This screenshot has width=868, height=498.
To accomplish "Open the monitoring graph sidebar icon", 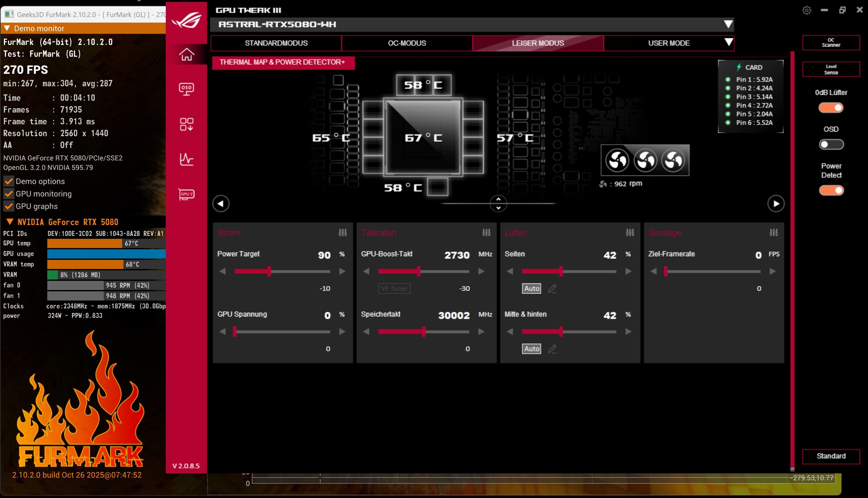I will pos(186,159).
